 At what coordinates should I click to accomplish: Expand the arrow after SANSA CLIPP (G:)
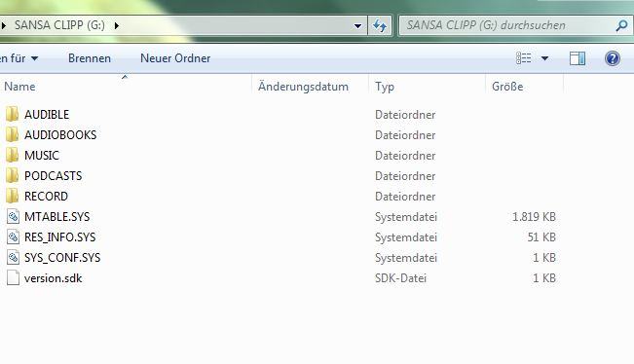click(117, 26)
